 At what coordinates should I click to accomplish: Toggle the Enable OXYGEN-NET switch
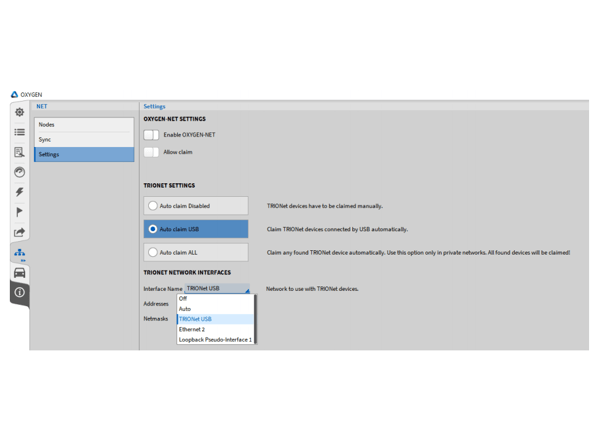(x=151, y=135)
